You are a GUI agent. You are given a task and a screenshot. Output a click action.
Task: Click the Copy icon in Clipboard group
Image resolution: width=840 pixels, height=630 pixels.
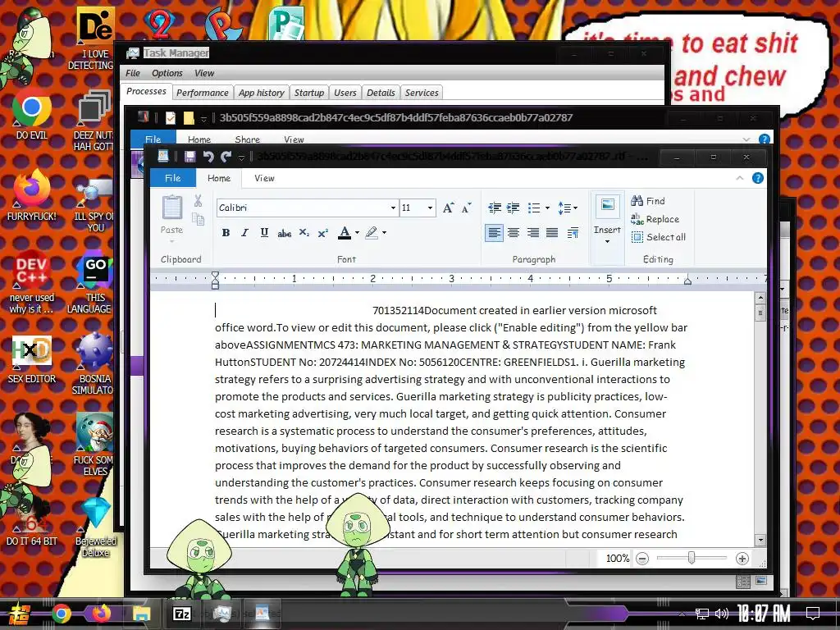(199, 218)
